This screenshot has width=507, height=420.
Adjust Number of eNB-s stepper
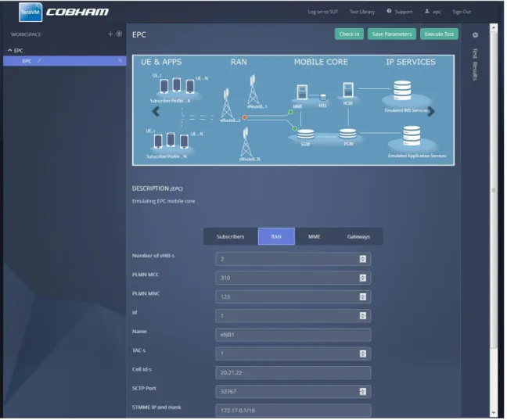tap(362, 259)
